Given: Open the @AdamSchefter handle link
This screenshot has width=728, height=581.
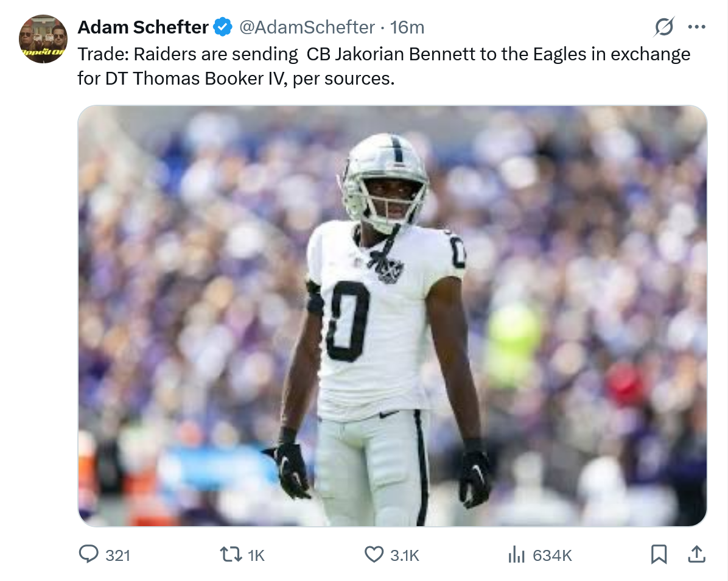Looking at the screenshot, I should pos(306,27).
